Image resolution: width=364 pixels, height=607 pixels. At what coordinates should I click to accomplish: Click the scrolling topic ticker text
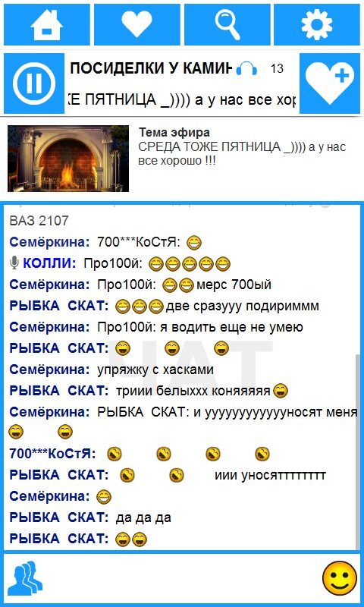coord(182,100)
